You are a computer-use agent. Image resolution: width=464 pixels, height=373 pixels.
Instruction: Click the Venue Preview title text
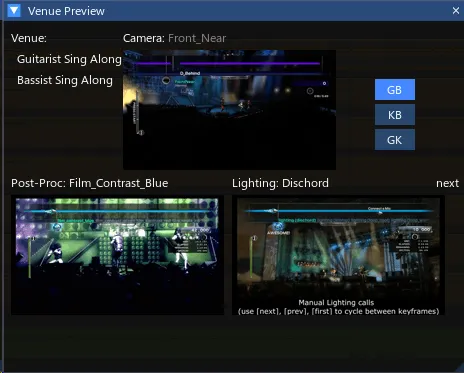pos(66,11)
